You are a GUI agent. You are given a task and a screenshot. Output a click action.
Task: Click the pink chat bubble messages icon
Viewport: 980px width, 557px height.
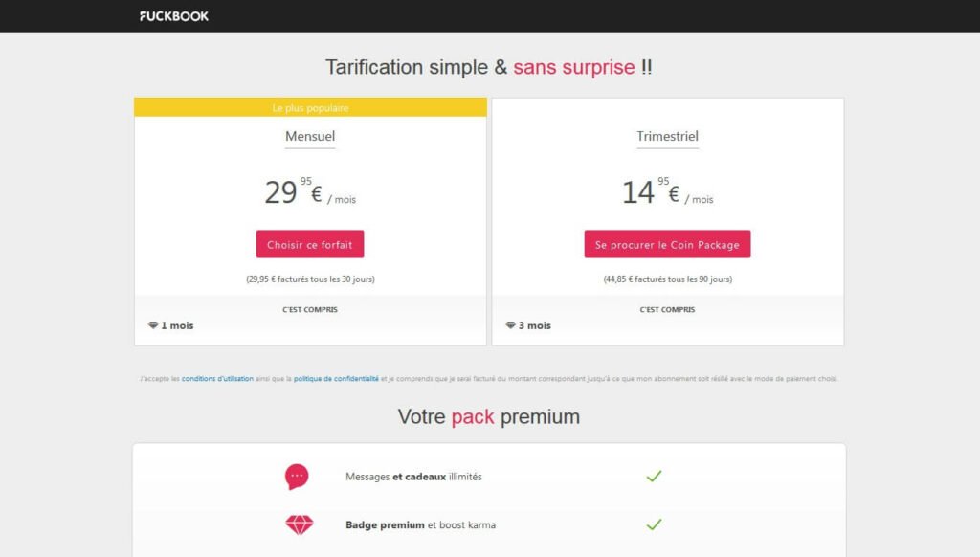point(297,476)
